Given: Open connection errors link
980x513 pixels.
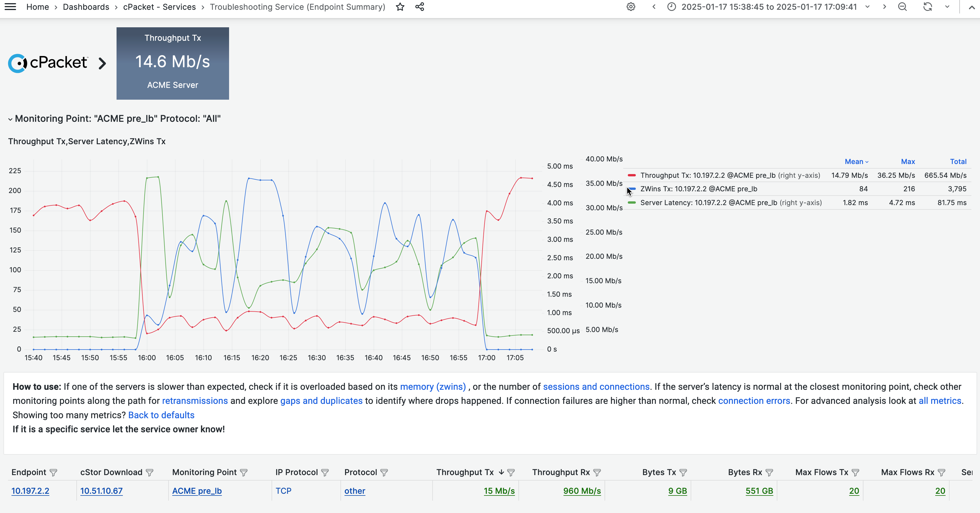Looking at the screenshot, I should pyautogui.click(x=754, y=401).
